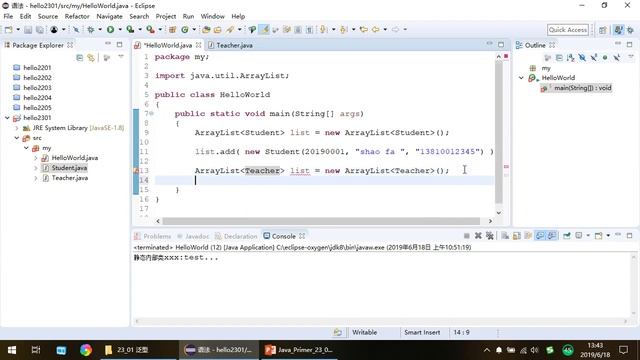Click Remove All Terminated Launches icon in Console
This screenshot has width=640, height=360.
490,236
